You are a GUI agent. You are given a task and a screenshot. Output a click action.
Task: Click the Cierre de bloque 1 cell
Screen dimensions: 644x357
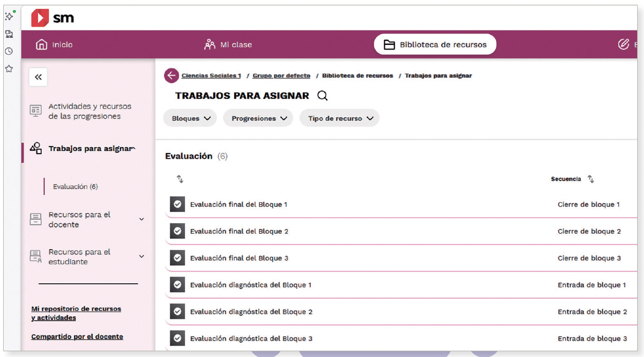pyautogui.click(x=589, y=204)
